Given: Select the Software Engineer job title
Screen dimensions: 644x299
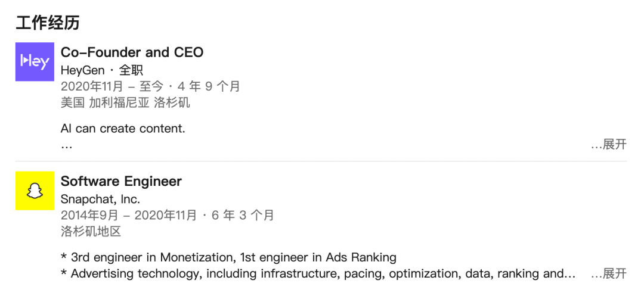Looking at the screenshot, I should [121, 181].
